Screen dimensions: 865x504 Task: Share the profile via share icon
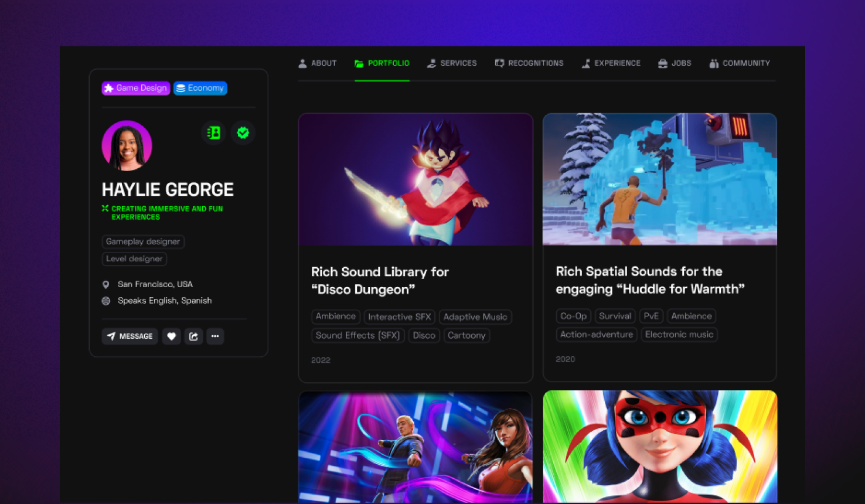[x=193, y=336]
